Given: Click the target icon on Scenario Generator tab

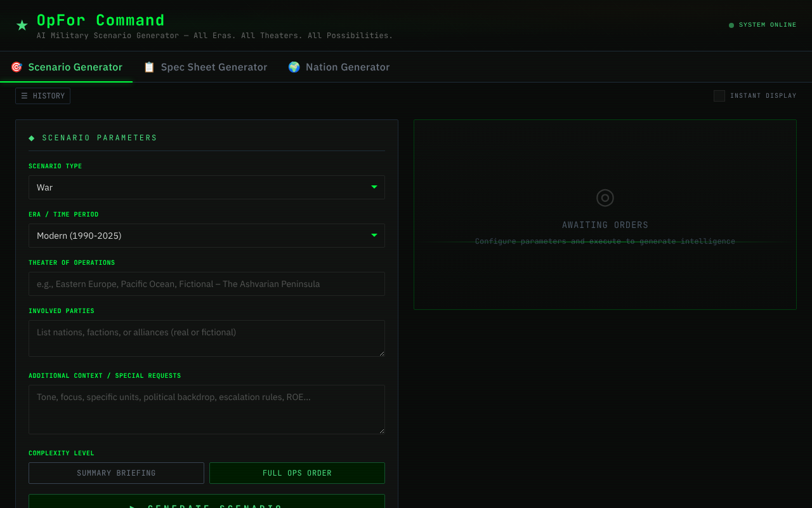Looking at the screenshot, I should coord(16,67).
